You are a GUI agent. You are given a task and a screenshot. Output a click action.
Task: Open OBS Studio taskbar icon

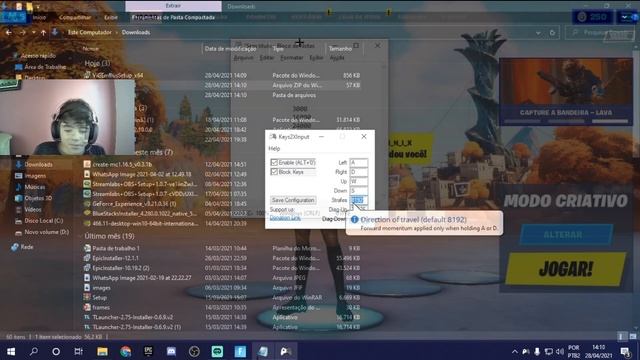(x=194, y=351)
